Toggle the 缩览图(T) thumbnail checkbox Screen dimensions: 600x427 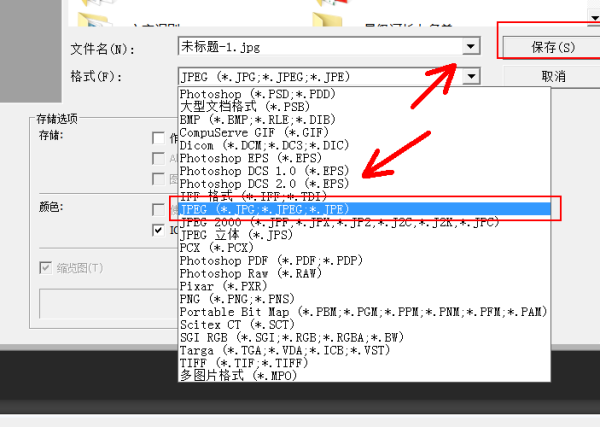(x=46, y=267)
